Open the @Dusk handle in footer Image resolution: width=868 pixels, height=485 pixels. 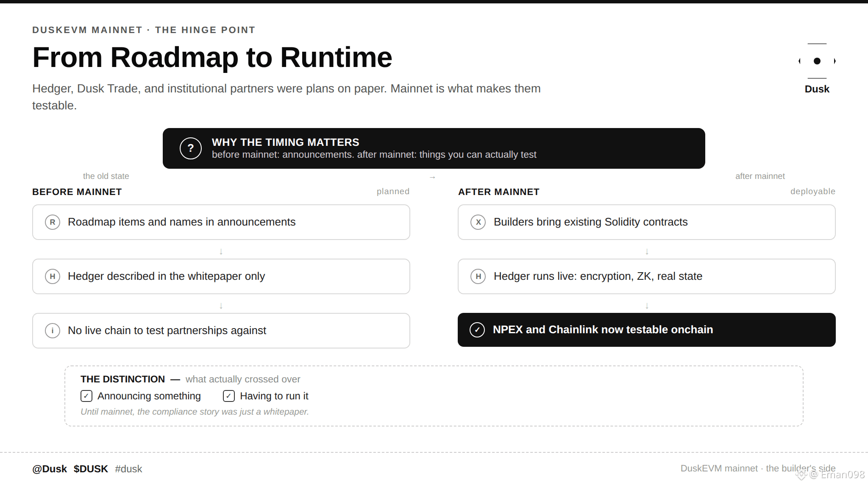[50, 469]
